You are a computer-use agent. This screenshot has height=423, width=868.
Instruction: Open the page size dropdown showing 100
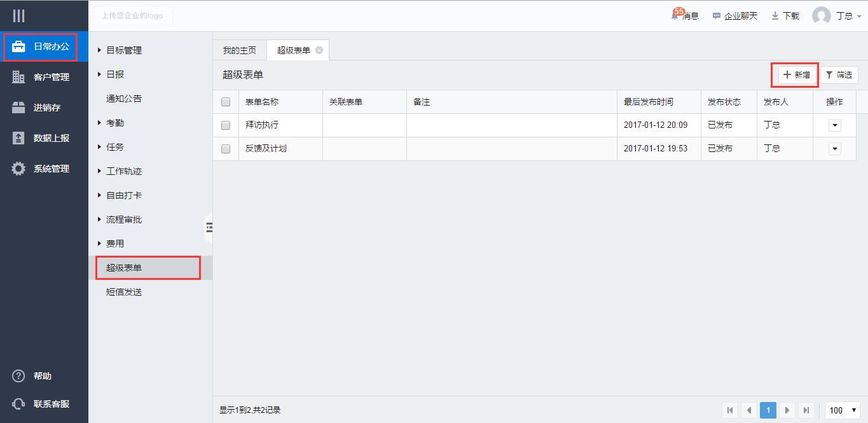pyautogui.click(x=843, y=410)
